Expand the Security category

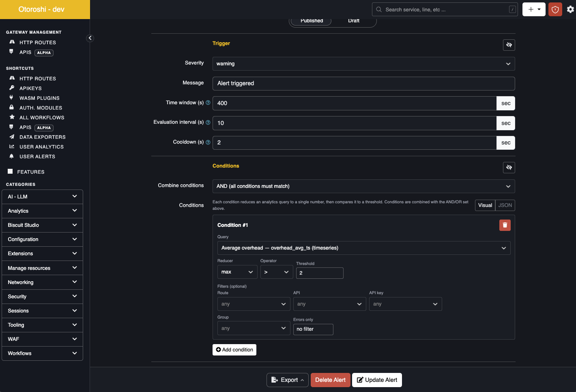(x=43, y=297)
